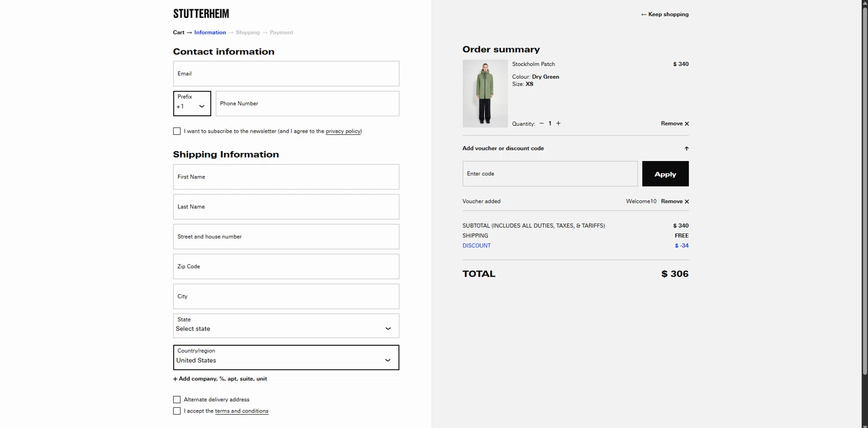868x428 pixels.
Task: Expand Add company, apt, suite, unit
Action: click(220, 379)
